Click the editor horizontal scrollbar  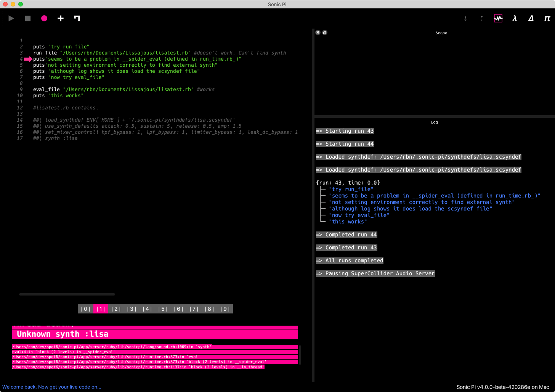coord(67,294)
